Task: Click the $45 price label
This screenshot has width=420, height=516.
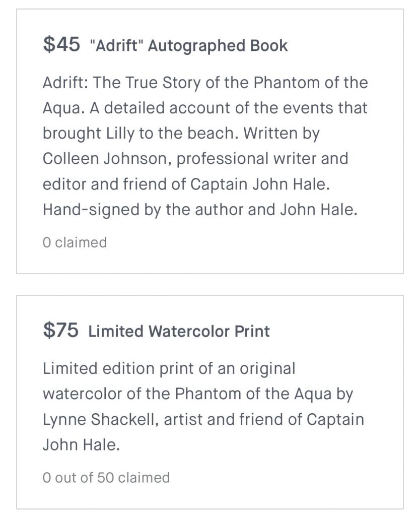Action: coord(61,44)
